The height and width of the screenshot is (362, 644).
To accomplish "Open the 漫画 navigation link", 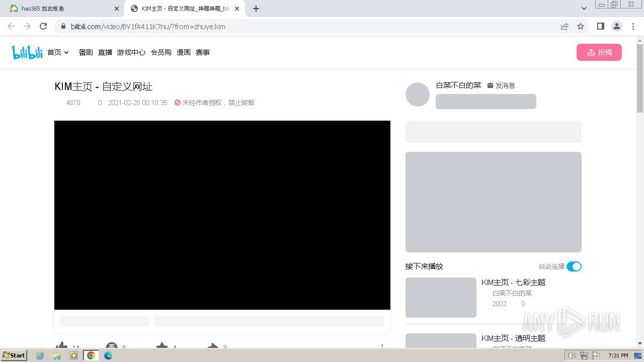I will coord(184,52).
